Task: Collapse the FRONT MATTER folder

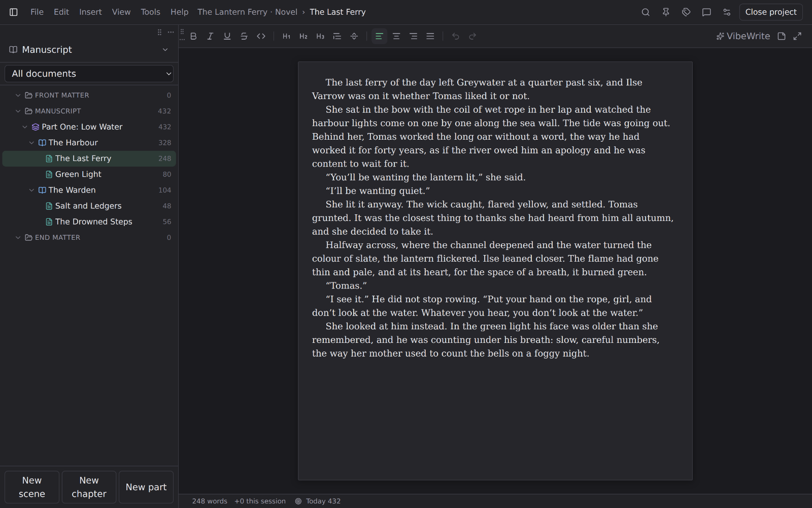Action: point(18,95)
